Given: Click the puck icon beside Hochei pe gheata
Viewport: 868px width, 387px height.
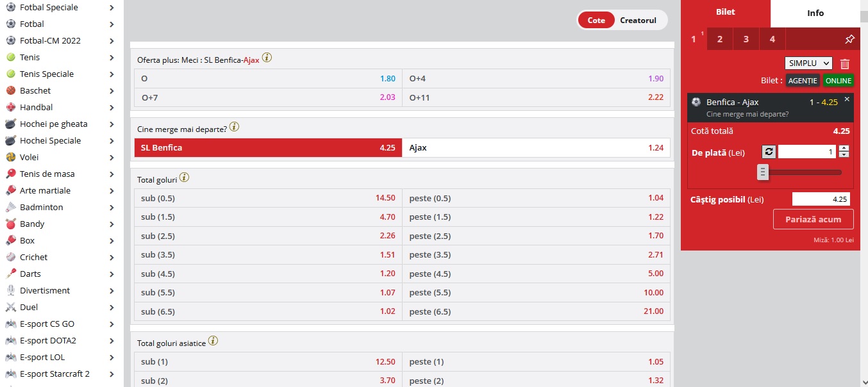Looking at the screenshot, I should [x=11, y=124].
